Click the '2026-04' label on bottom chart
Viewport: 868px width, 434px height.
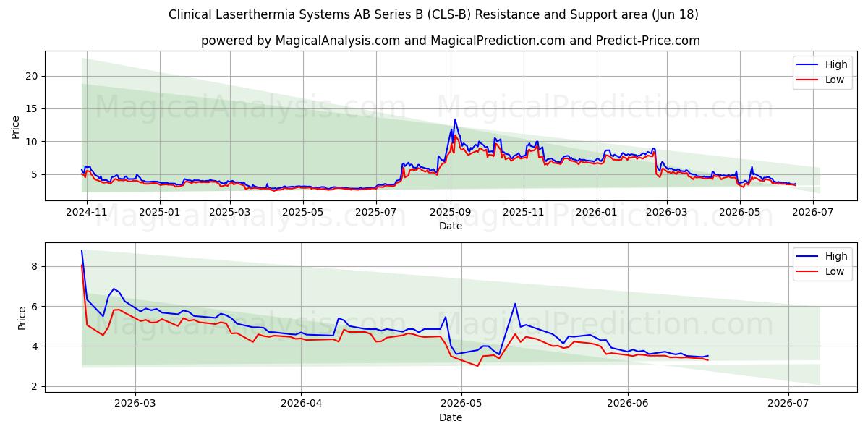coord(301,404)
